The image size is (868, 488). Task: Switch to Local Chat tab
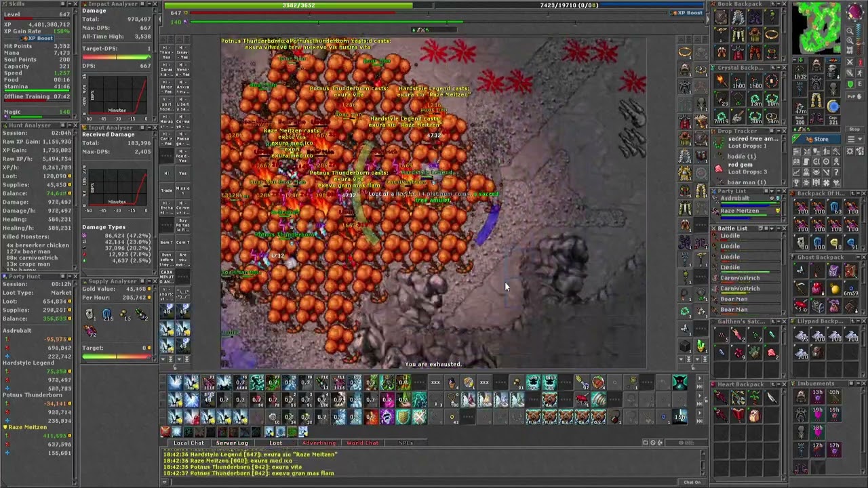click(x=189, y=443)
